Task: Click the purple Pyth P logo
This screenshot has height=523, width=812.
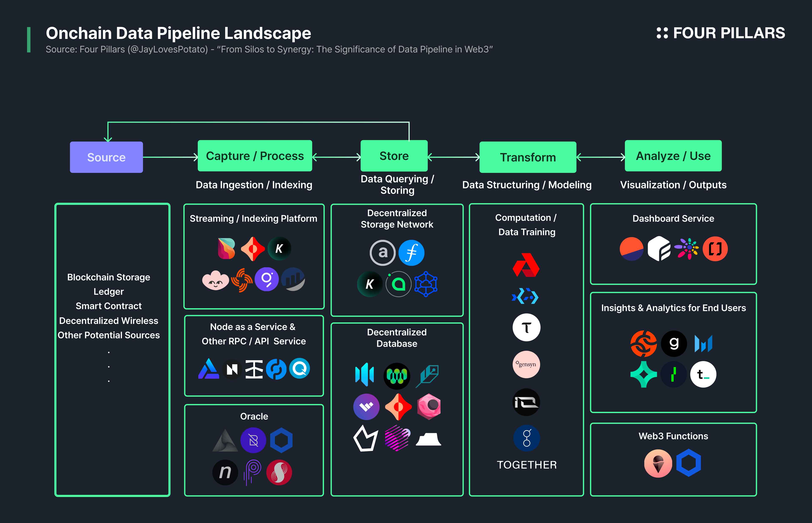Action: pos(253,472)
